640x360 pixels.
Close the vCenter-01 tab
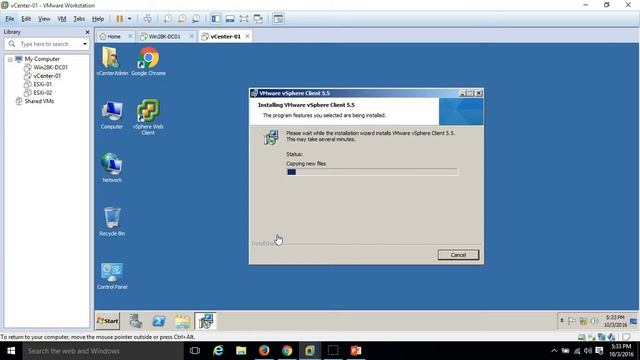(x=247, y=36)
